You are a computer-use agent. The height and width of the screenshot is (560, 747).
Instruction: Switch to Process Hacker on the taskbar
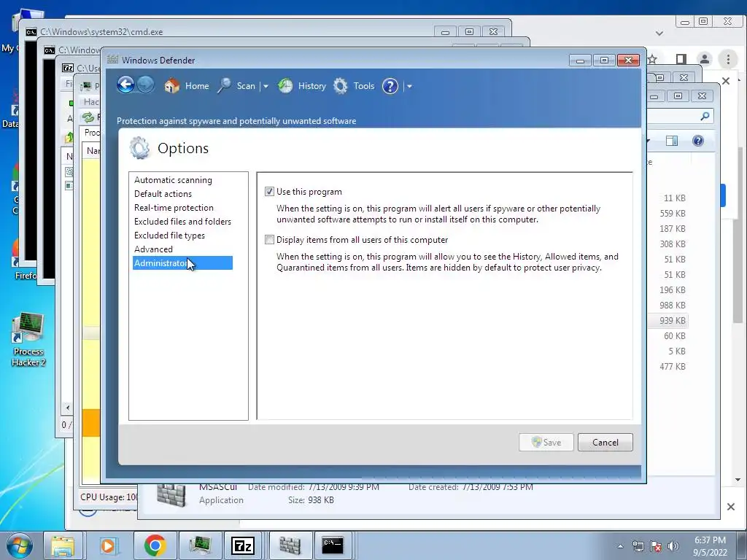coord(201,545)
